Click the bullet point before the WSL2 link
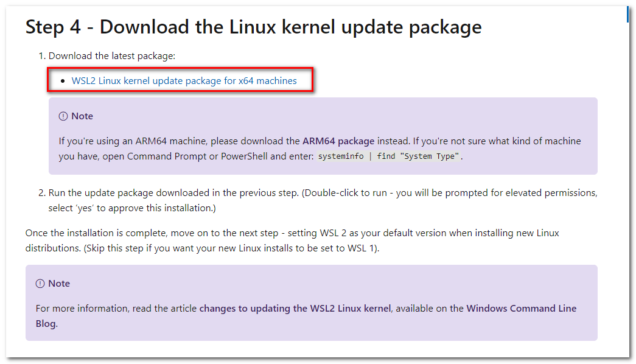The height and width of the screenshot is (364, 636). coord(63,81)
